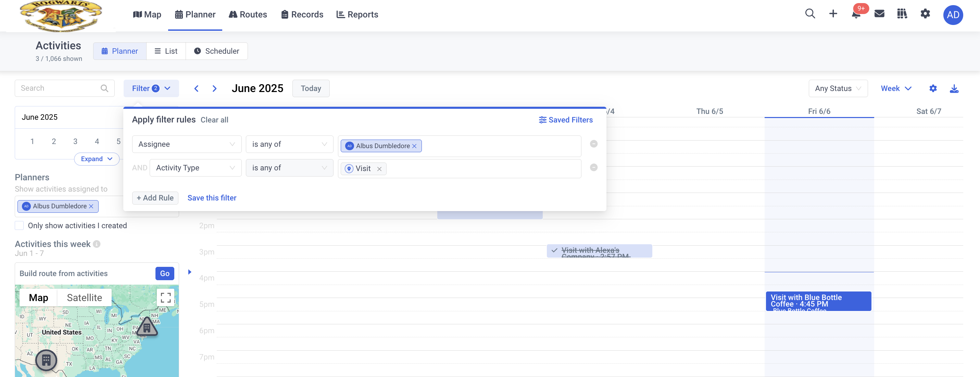980x377 pixels.
Task: Open the global search magnifier icon
Action: (810, 14)
